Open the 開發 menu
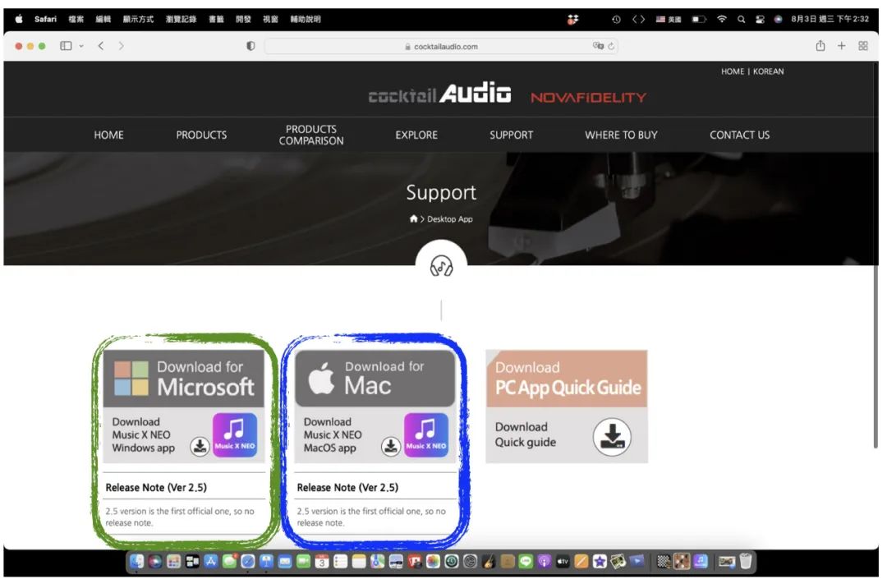This screenshot has width=887, height=588. [x=242, y=18]
